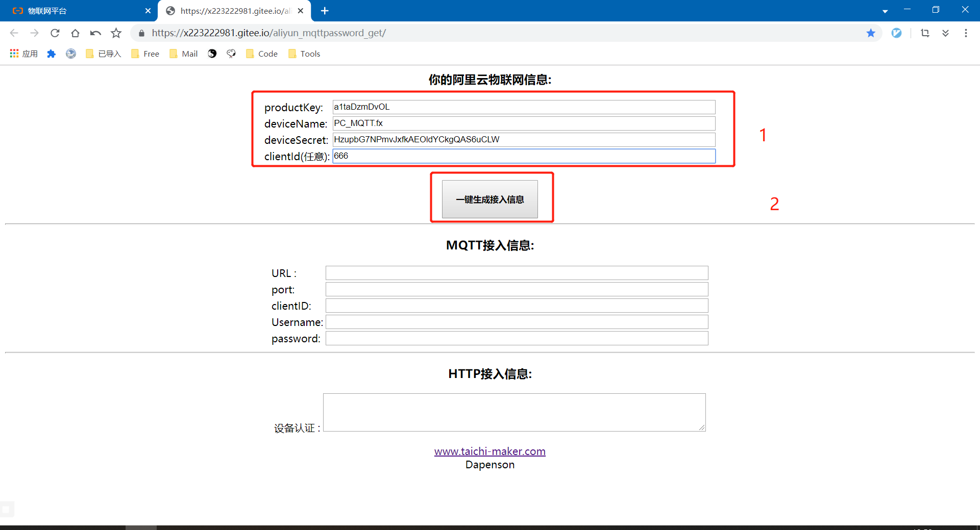Screen dimensions: 980x530
Task: Click the blue puzzle piece bookmark
Action: coord(51,54)
